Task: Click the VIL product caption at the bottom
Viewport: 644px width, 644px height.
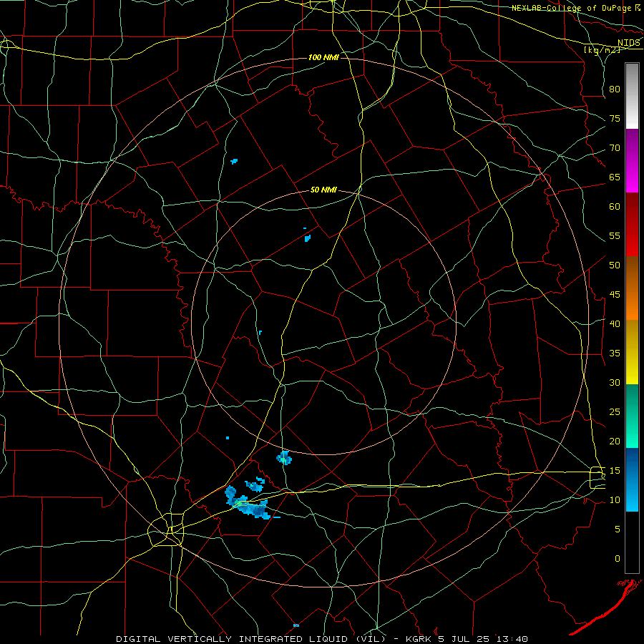Action: click(x=321, y=639)
